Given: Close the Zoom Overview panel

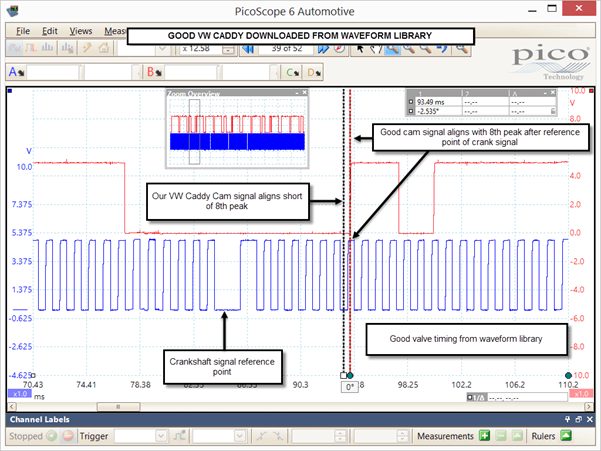Looking at the screenshot, I should tap(304, 92).
